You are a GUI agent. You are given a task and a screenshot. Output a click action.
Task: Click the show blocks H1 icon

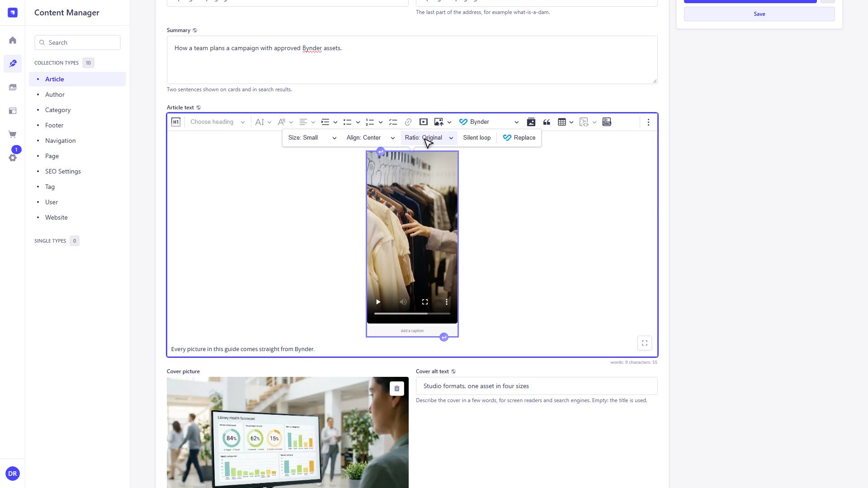click(x=176, y=122)
